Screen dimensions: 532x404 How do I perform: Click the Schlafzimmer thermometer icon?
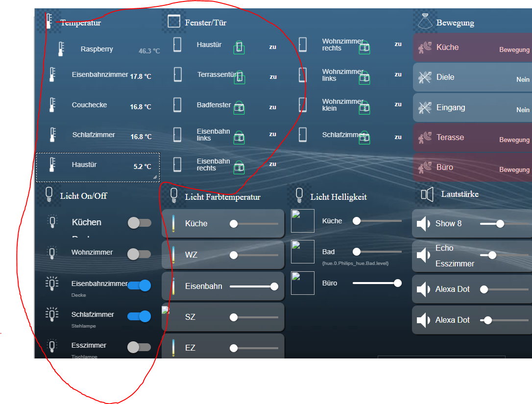[52, 135]
